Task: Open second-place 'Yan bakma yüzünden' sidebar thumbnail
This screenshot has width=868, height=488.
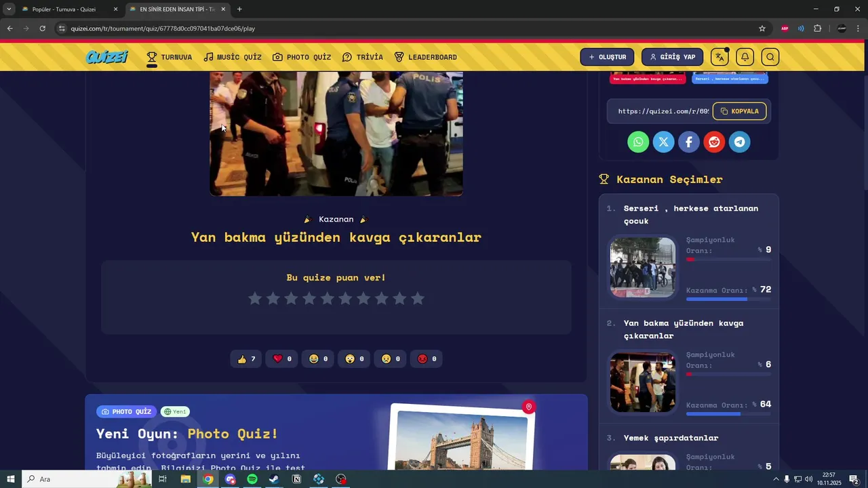Action: [642, 382]
